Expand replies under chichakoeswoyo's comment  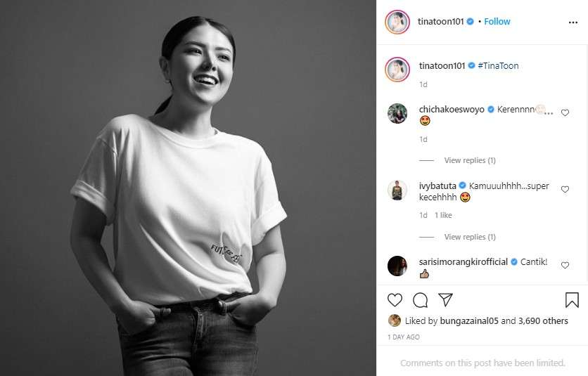click(470, 160)
